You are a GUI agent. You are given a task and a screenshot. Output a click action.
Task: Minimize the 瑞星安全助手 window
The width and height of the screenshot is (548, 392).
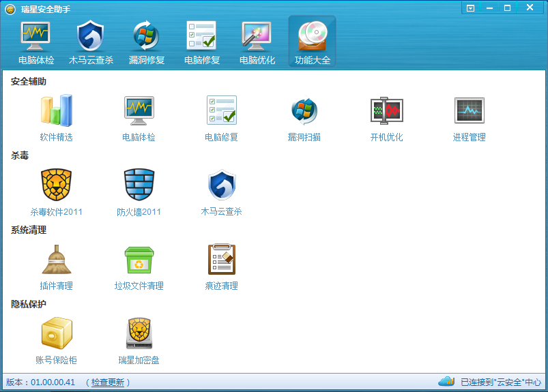[489, 8]
